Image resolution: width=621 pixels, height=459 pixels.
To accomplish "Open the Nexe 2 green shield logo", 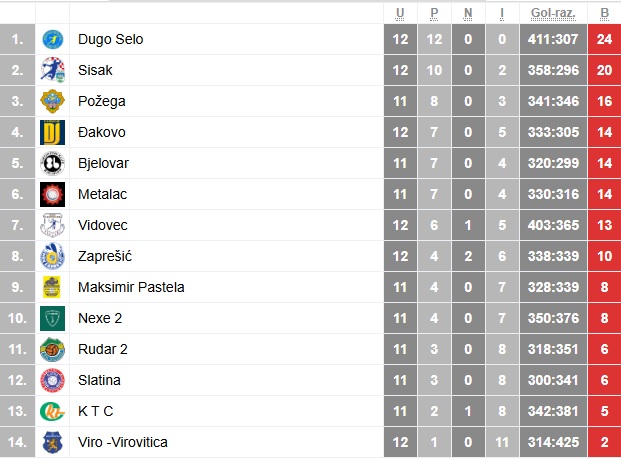I will tap(53, 318).
